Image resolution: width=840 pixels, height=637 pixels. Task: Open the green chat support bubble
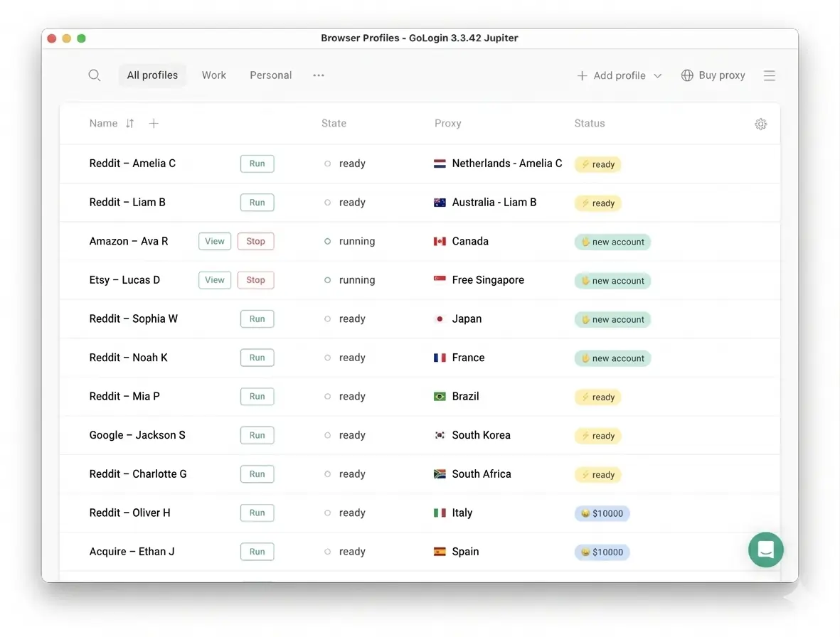[765, 550]
